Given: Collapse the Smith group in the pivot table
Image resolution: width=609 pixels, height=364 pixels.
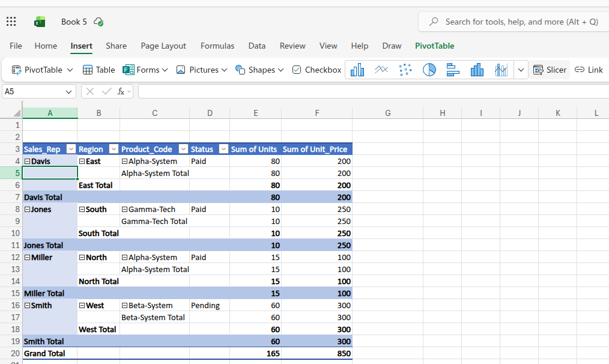Looking at the screenshot, I should 26,305.
